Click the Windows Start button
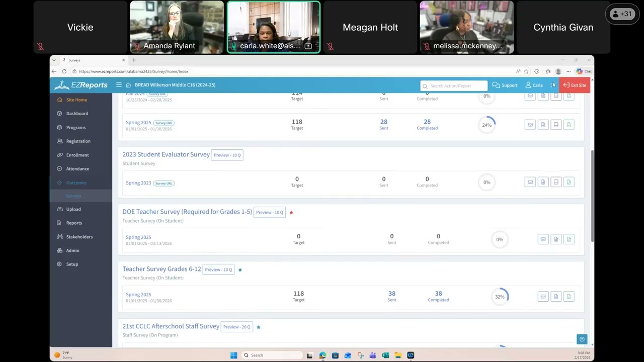 tap(233, 355)
